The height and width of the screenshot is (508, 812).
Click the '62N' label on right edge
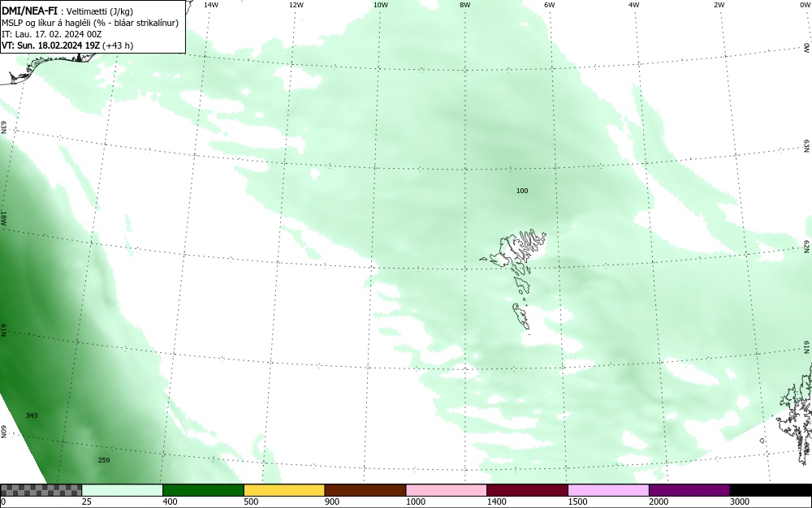tap(807, 246)
